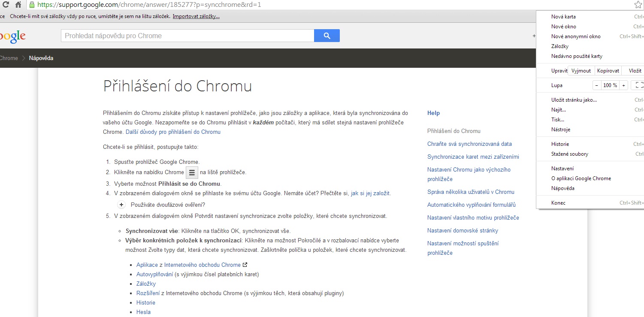The height and width of the screenshot is (317, 644).
Task: Click 'Přihlášení do Chromu' entry in the sidebar
Action: (454, 131)
